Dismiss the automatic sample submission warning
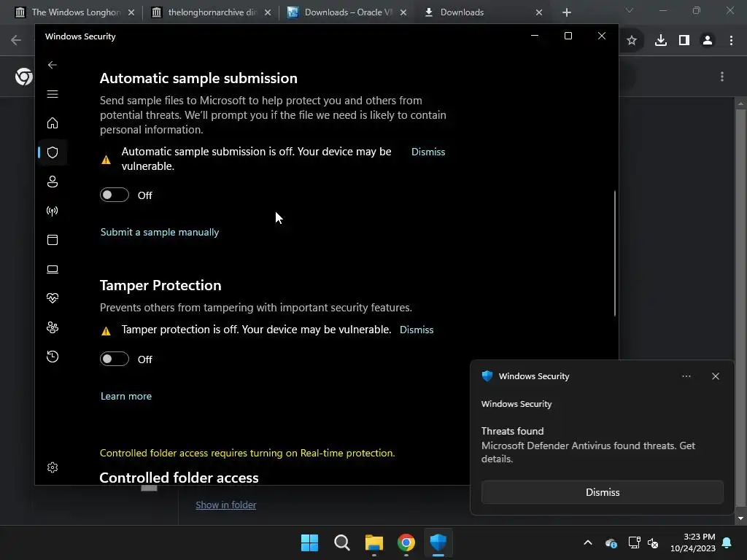This screenshot has height=560, width=747. click(x=427, y=152)
